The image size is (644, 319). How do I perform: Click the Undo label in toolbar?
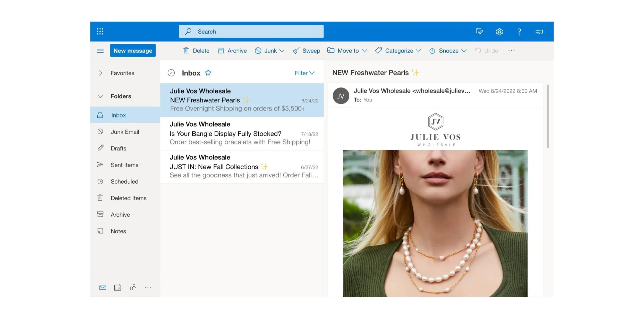(x=491, y=51)
